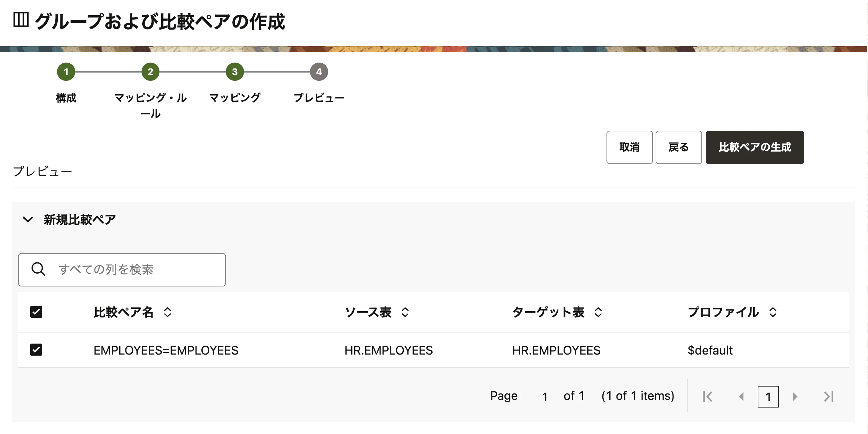Go to wizard step 1 構成
The height and width of the screenshot is (434, 868).
(66, 72)
